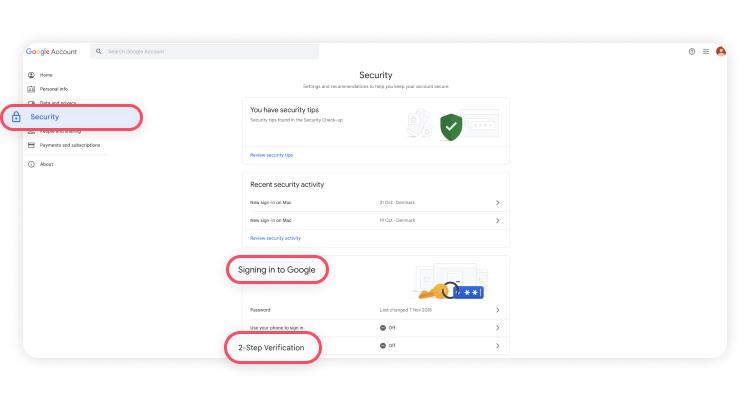The height and width of the screenshot is (400, 750).
Task: Click the green shield checkmark illustration
Action: [451, 127]
